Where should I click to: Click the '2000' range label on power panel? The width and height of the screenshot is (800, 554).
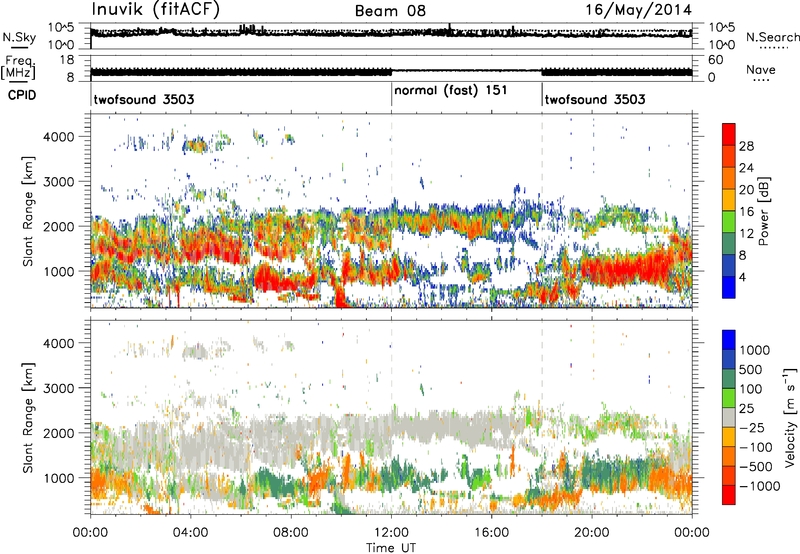click(x=58, y=226)
